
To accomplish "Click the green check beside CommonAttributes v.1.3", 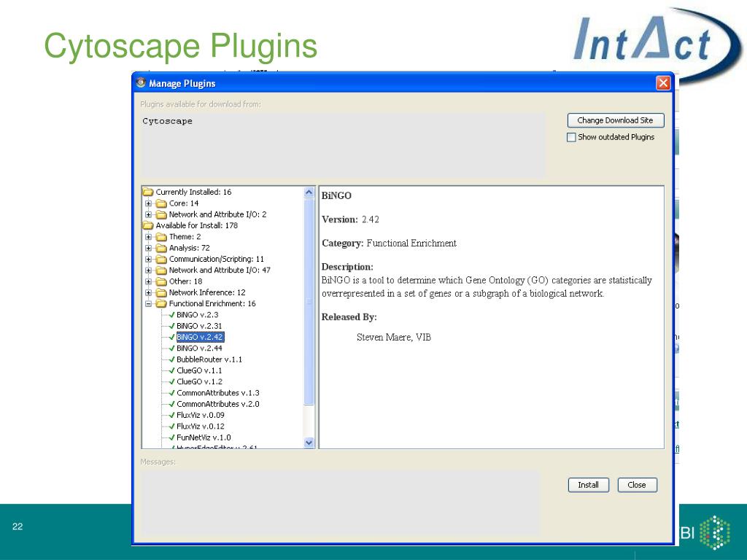I will (172, 393).
